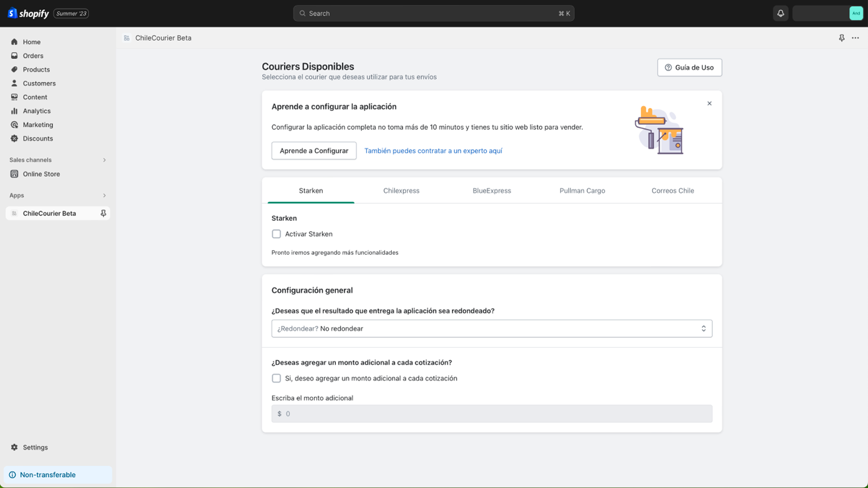
Task: Click the Couriers Disponibles heading
Action: coord(308,67)
